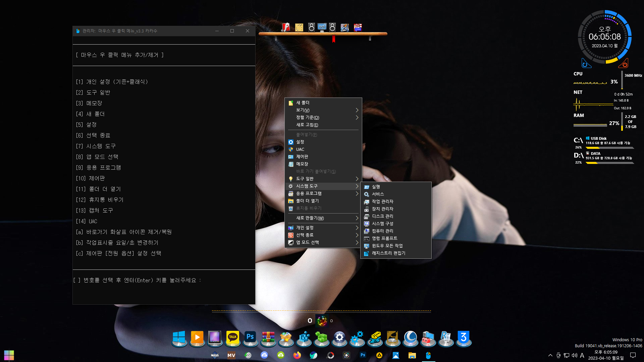Image resolution: width=644 pixels, height=362 pixels.
Task: Open Nexus icon on the taskbar
Action: click(215, 355)
